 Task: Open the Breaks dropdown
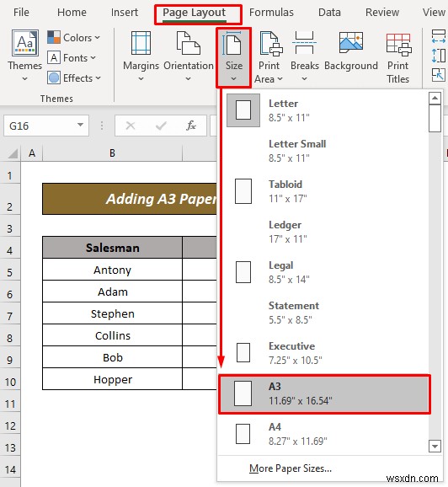(305, 56)
